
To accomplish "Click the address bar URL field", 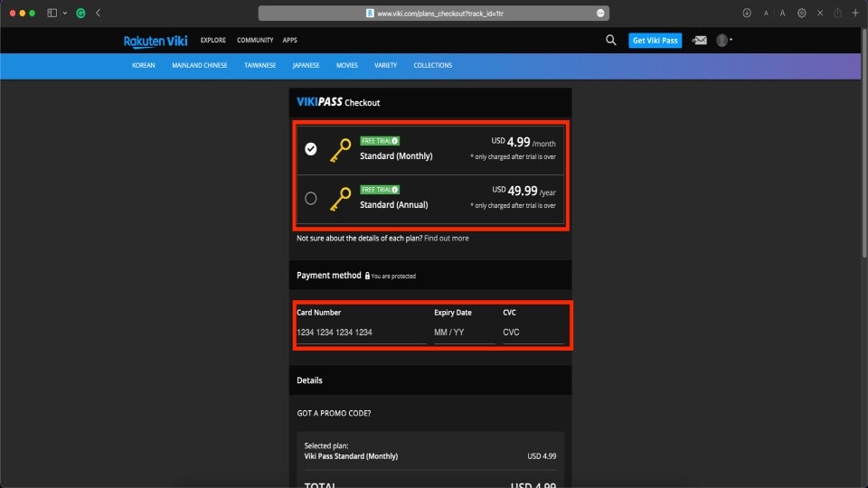I will (x=433, y=14).
